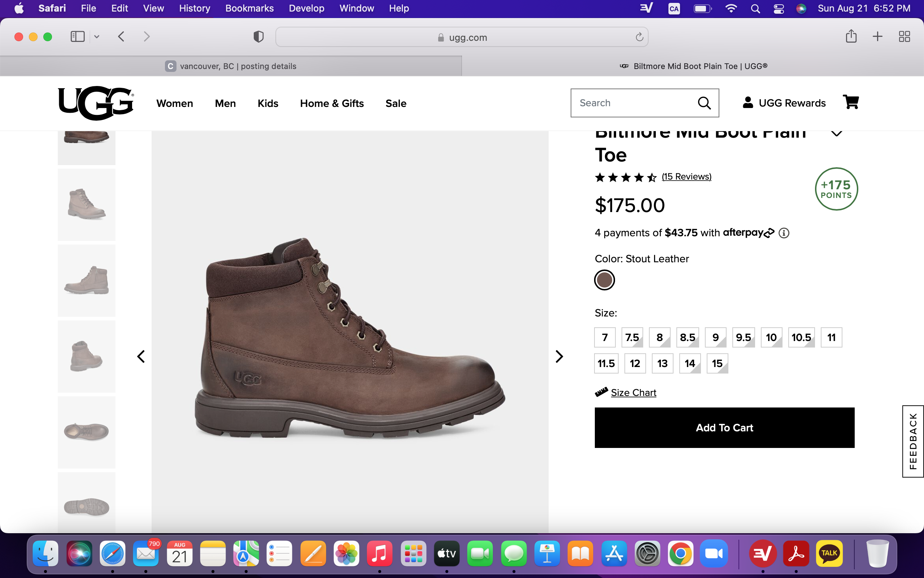This screenshot has height=578, width=924.
Task: Click the search magnifier icon
Action: pyautogui.click(x=704, y=103)
